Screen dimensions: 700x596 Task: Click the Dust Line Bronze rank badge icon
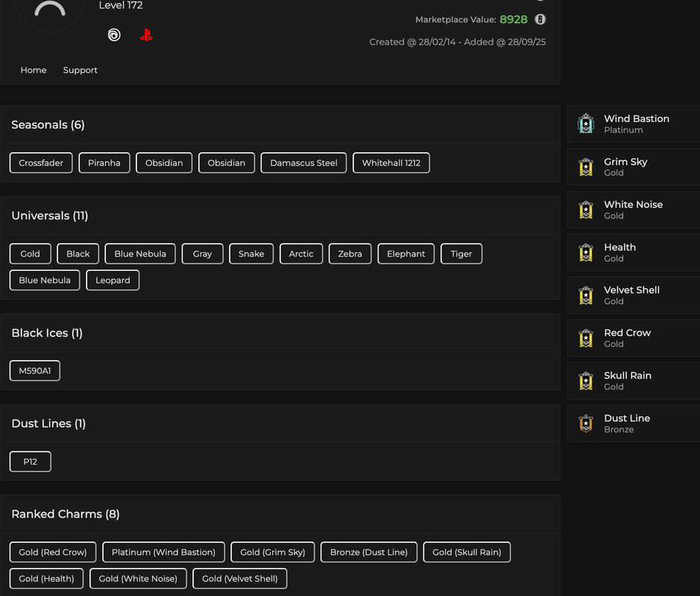(x=586, y=423)
